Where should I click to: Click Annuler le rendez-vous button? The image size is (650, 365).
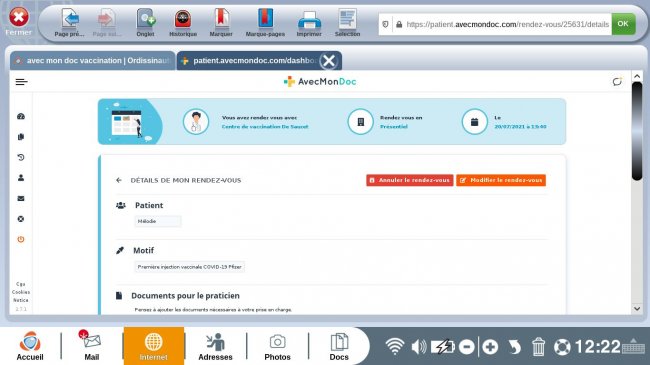[410, 180]
